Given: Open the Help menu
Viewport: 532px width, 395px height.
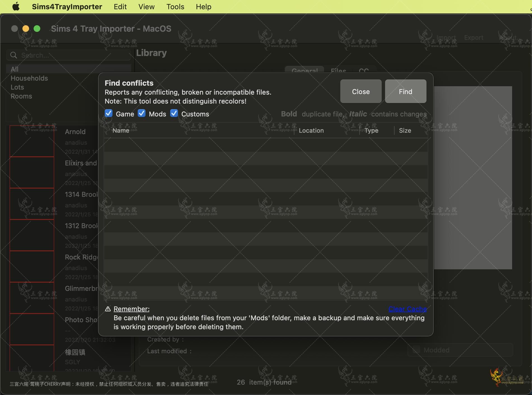Looking at the screenshot, I should point(203,6).
